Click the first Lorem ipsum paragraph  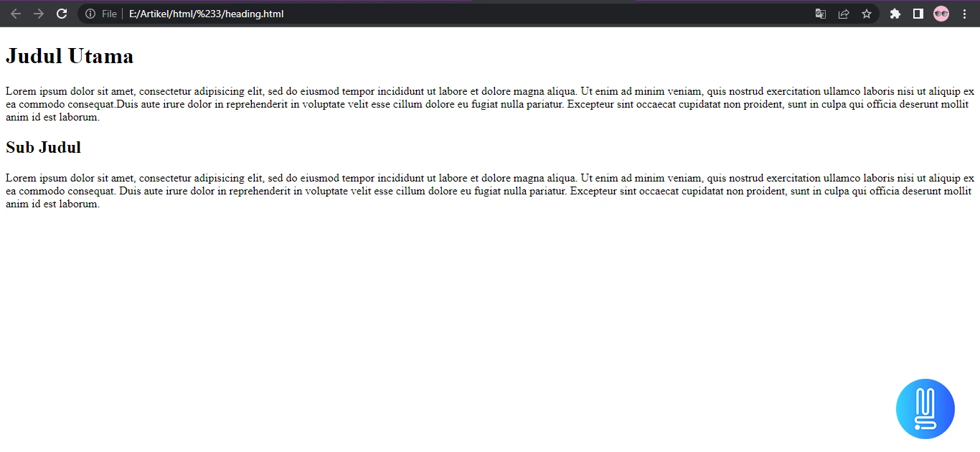pyautogui.click(x=490, y=104)
